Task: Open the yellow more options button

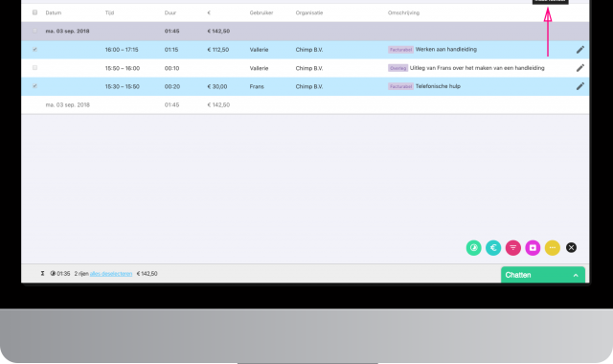Action: [x=553, y=247]
